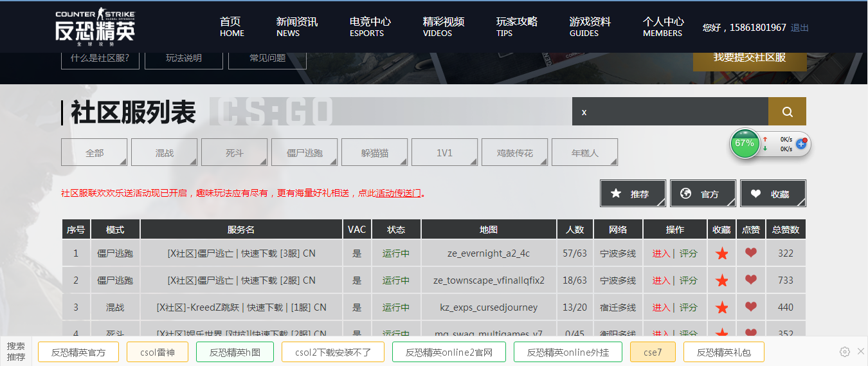
Task: Click the server search input field
Action: pos(669,112)
